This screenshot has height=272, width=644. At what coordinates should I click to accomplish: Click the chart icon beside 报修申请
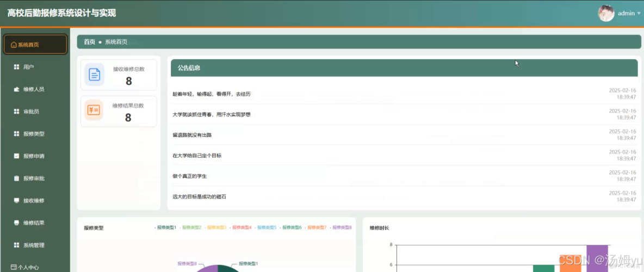(x=16, y=156)
